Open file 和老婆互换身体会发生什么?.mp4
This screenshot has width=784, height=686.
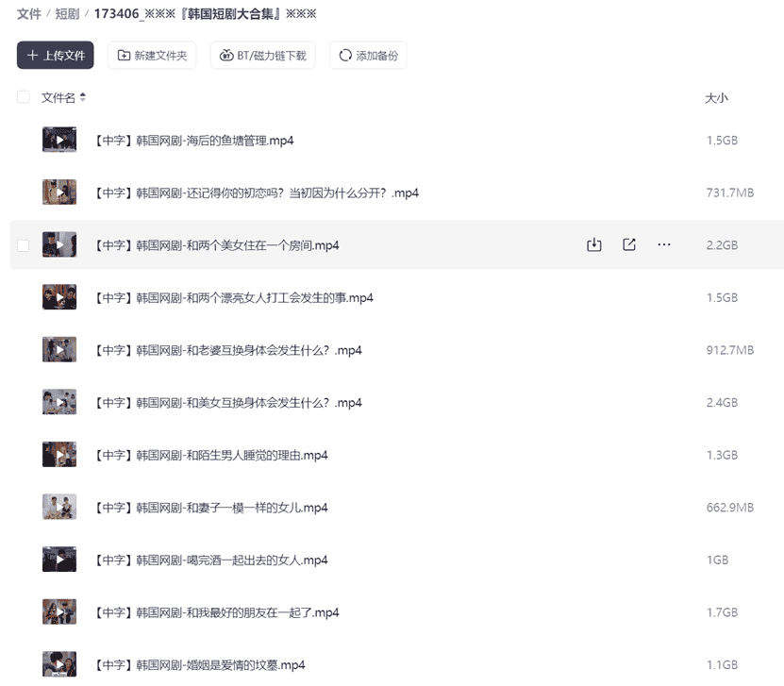pyautogui.click(x=228, y=350)
